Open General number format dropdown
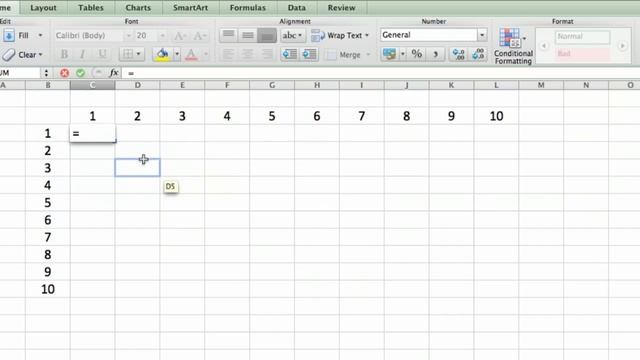 [482, 35]
